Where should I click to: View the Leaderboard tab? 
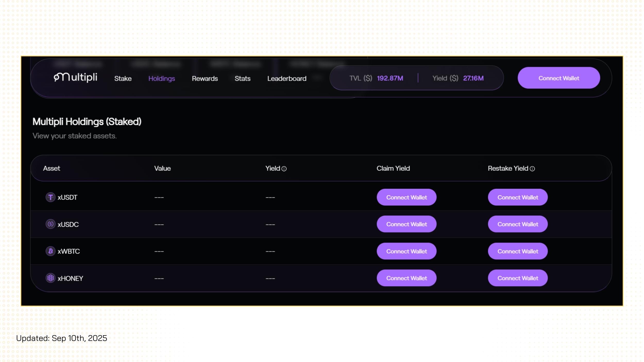(287, 79)
